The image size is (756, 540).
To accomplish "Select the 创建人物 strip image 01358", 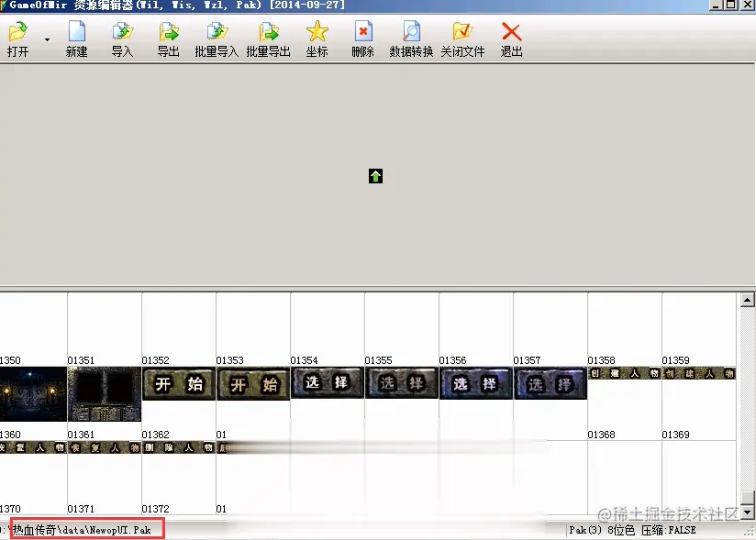I will coord(625,373).
